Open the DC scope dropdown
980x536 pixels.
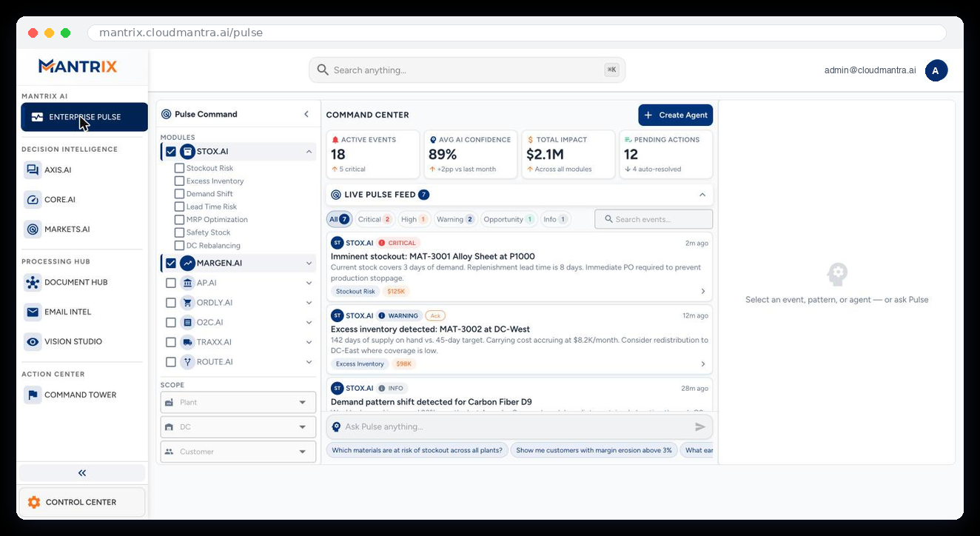(238, 427)
